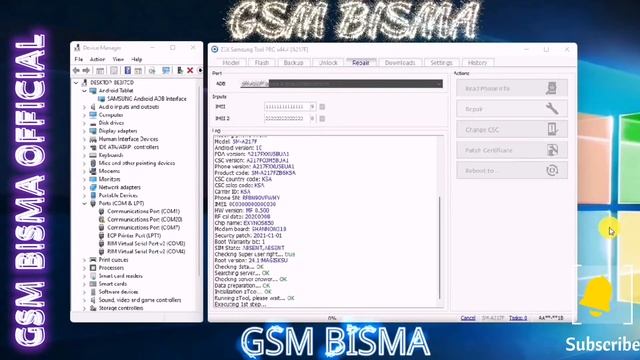Click the monitor update driver toolbar icon
Viewport: 640px width, 360px height.
pos(166,71)
